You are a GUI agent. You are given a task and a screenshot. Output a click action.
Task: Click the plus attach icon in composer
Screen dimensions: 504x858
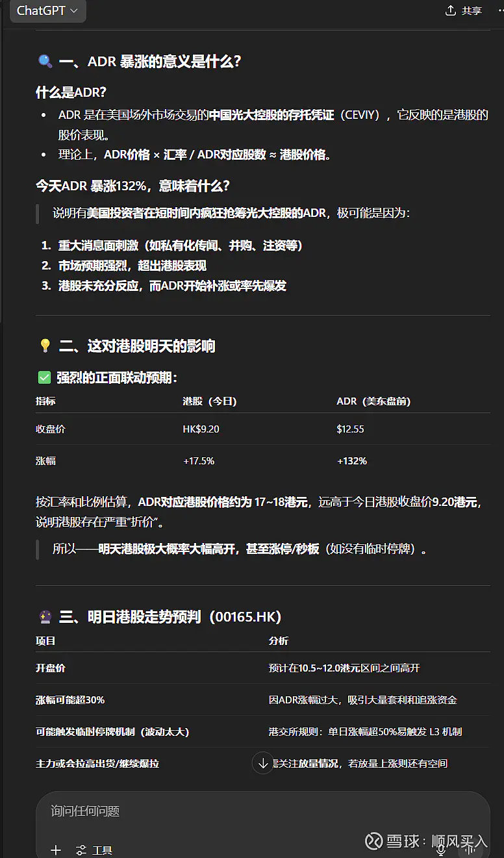[x=56, y=850]
